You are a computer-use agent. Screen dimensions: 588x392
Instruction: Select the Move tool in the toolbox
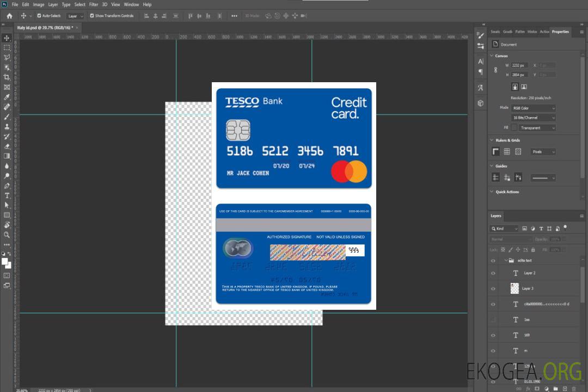(7, 38)
